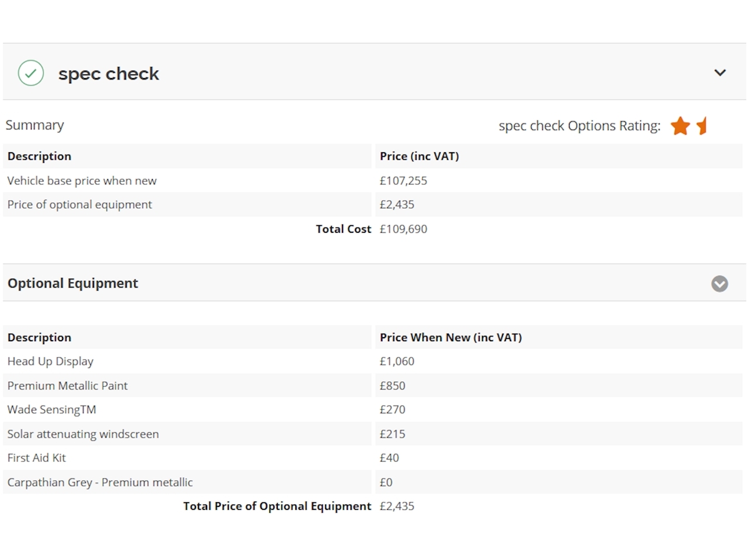Click the £215 price value
Screen dimensions: 747x560
[x=392, y=434]
